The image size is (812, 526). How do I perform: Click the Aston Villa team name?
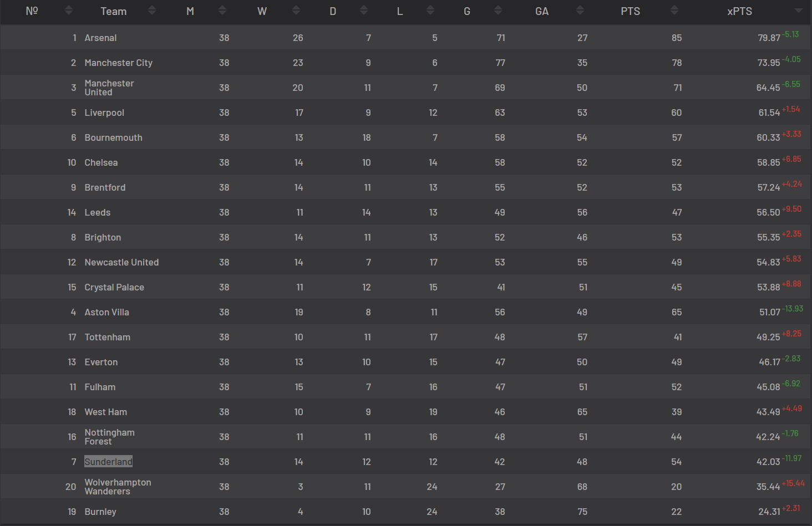point(106,312)
